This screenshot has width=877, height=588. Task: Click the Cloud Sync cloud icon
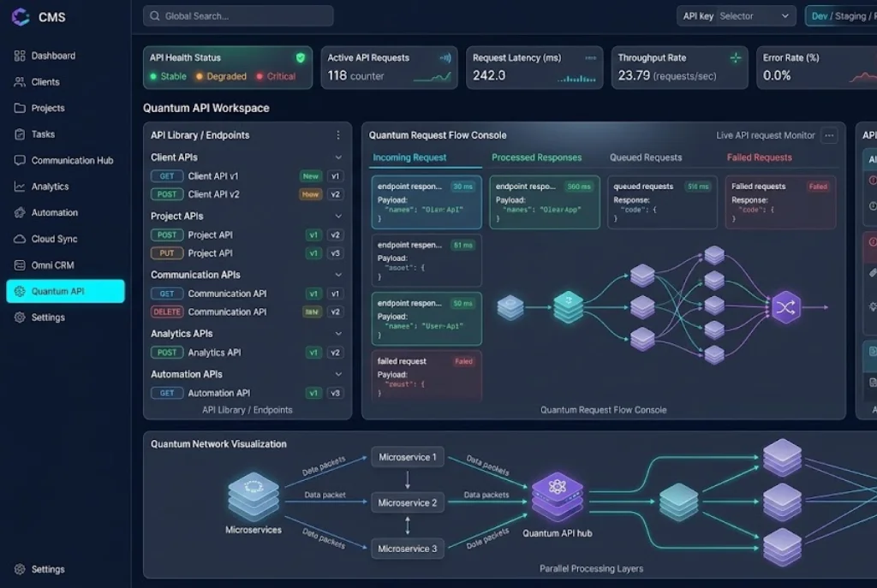click(x=20, y=239)
